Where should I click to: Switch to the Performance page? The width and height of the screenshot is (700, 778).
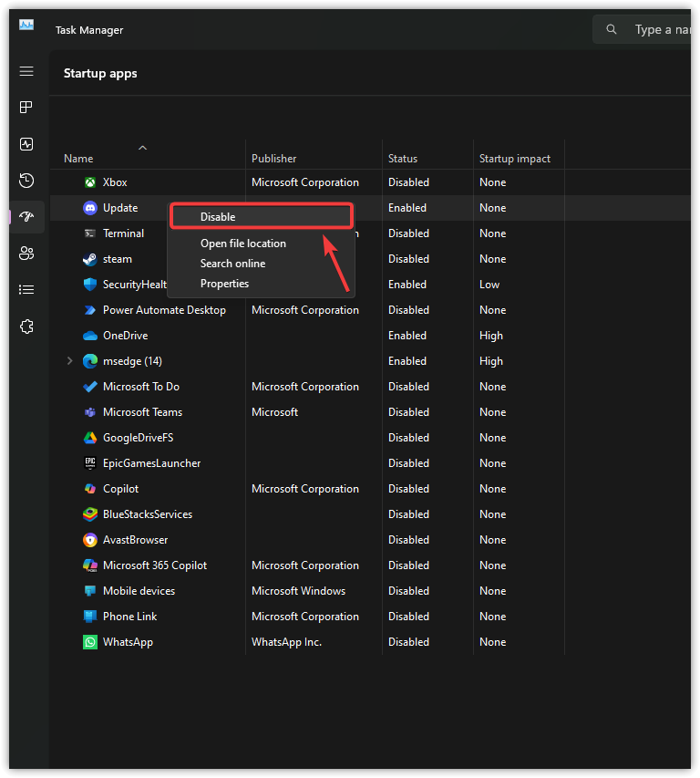pos(26,143)
